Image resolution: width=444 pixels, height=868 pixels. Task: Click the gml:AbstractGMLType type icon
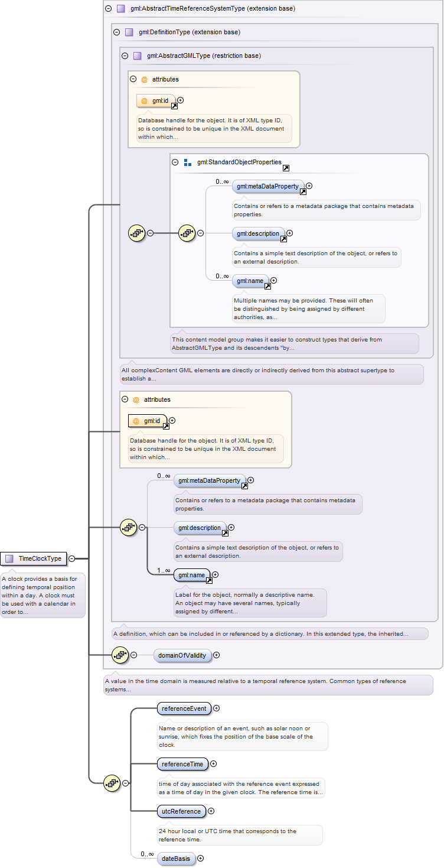tap(137, 56)
